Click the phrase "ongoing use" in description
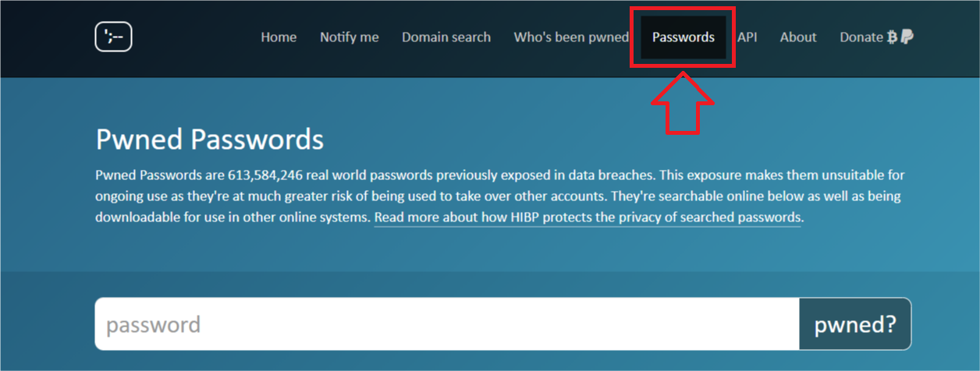The height and width of the screenshot is (371, 980). (131, 196)
